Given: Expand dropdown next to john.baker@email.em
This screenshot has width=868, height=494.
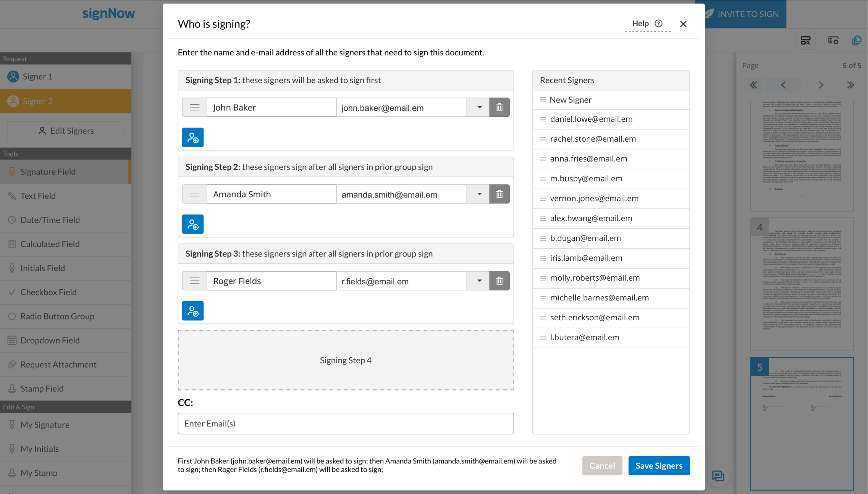Looking at the screenshot, I should tap(479, 107).
